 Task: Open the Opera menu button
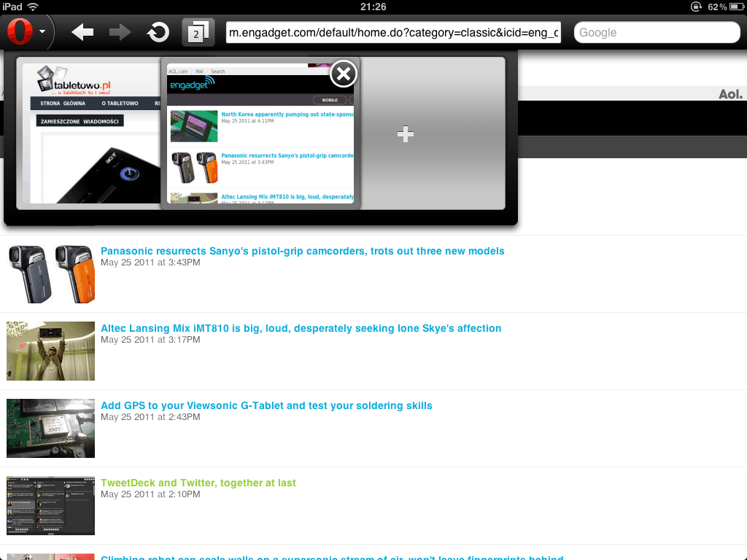coord(27,32)
